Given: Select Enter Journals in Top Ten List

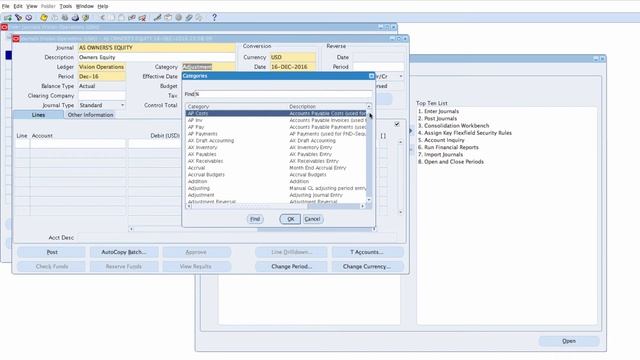Looking at the screenshot, I should pos(438,111).
